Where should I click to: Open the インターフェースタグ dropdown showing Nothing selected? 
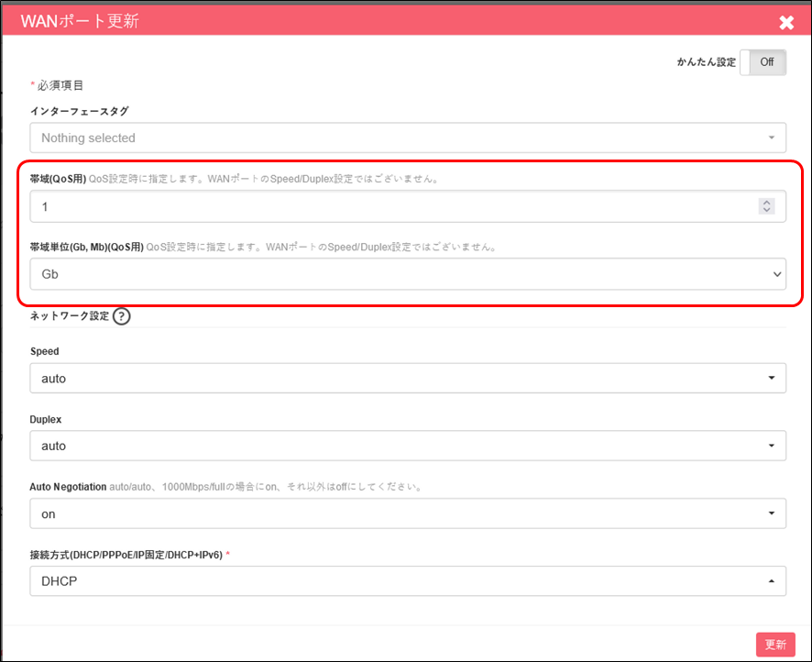tap(408, 138)
